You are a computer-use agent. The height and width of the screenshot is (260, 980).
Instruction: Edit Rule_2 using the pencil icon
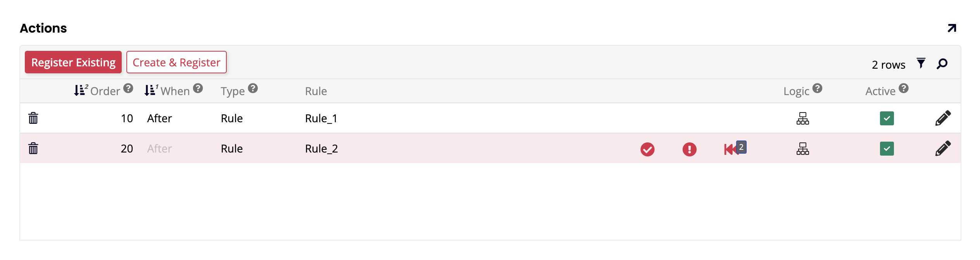pyautogui.click(x=943, y=148)
